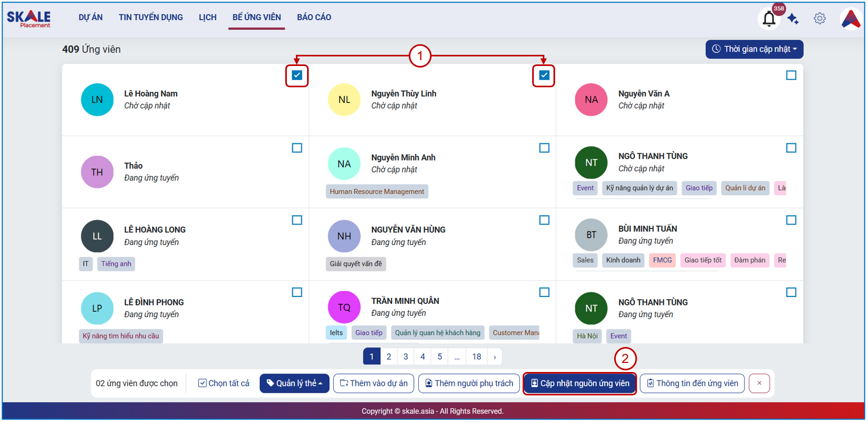Switch to the Dự án tab

pos(90,17)
